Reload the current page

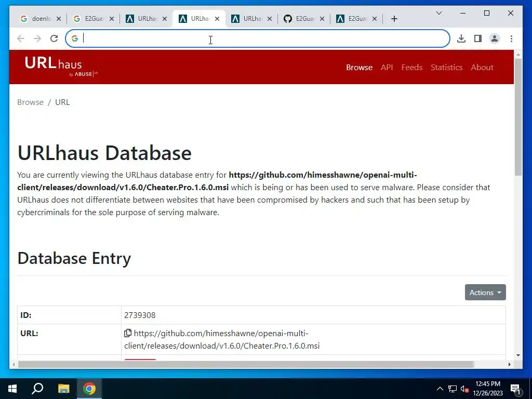click(54, 38)
